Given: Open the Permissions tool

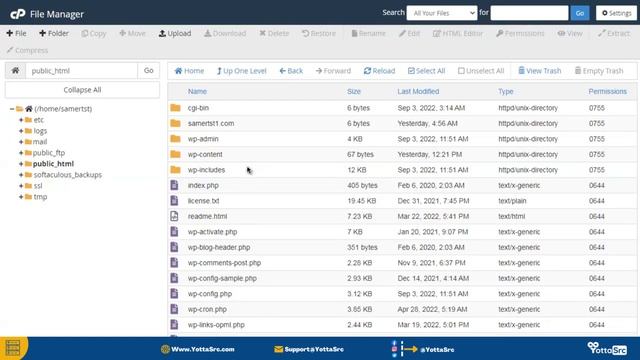Looking at the screenshot, I should [520, 33].
